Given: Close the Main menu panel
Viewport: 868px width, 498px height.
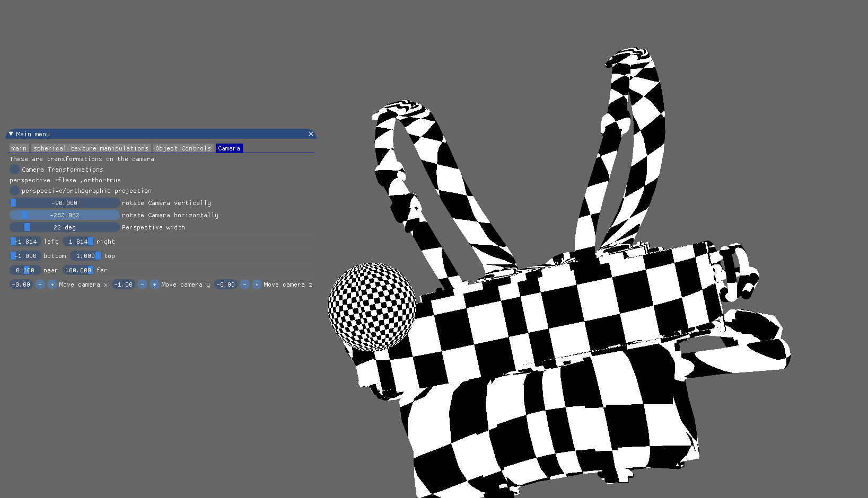Looking at the screenshot, I should point(311,134).
